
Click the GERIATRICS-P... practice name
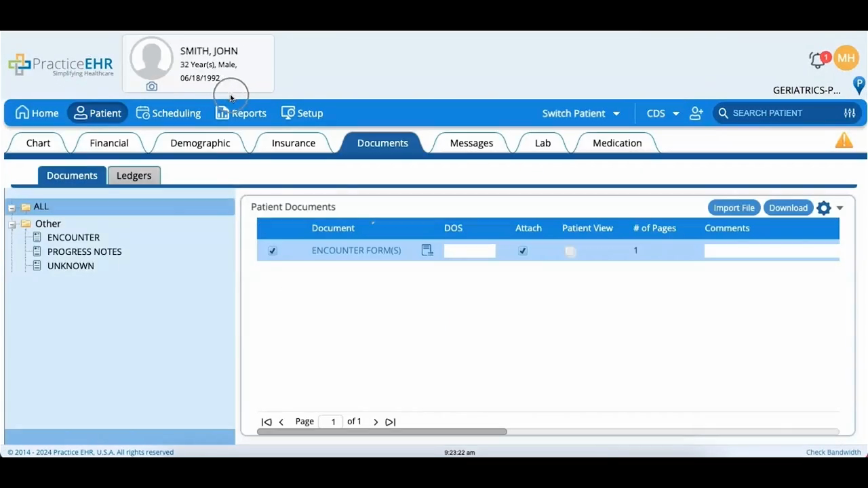click(x=807, y=90)
